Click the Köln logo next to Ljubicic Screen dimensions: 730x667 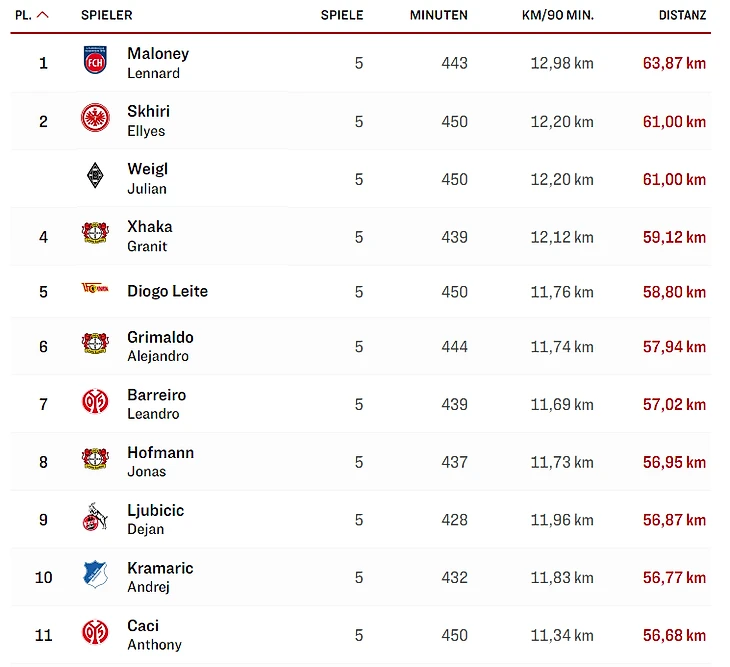(95, 518)
